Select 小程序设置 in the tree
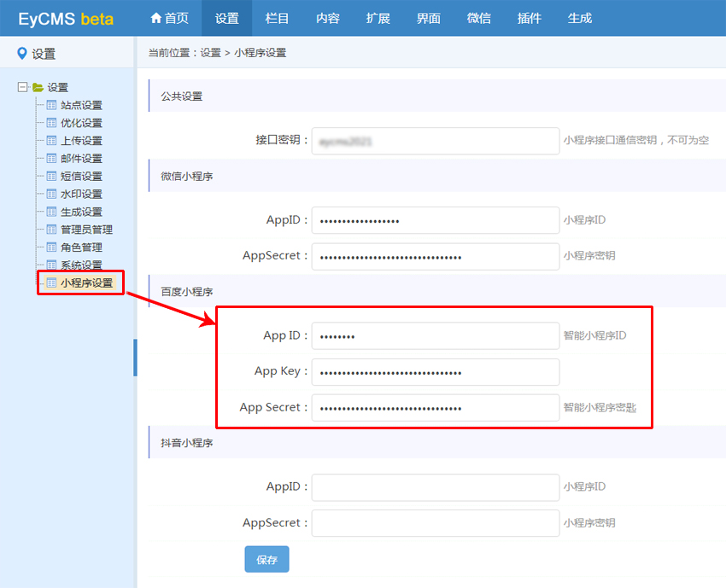726x588 pixels. 86,282
